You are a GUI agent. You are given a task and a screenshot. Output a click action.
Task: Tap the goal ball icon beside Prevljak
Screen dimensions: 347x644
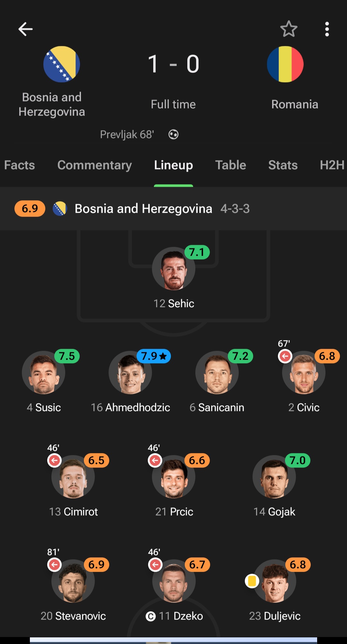pyautogui.click(x=173, y=134)
